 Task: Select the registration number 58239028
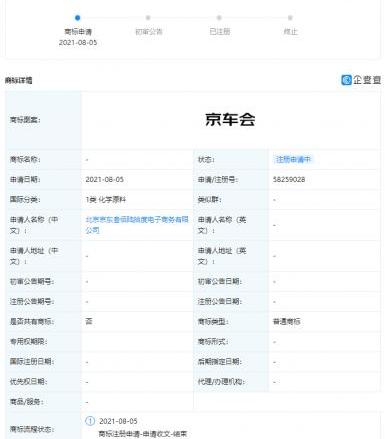pyautogui.click(x=289, y=179)
